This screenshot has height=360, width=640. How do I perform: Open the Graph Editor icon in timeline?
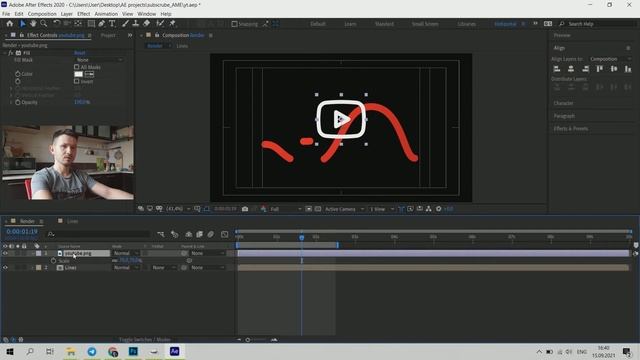[224, 234]
